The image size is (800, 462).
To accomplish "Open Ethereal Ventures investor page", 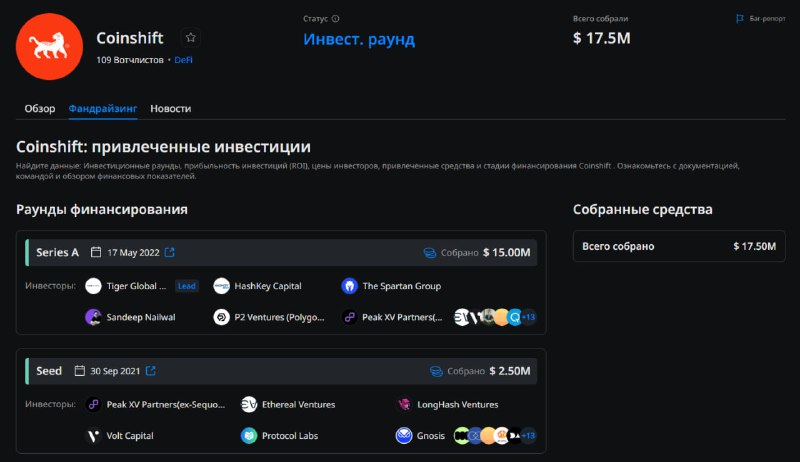I will [x=298, y=404].
